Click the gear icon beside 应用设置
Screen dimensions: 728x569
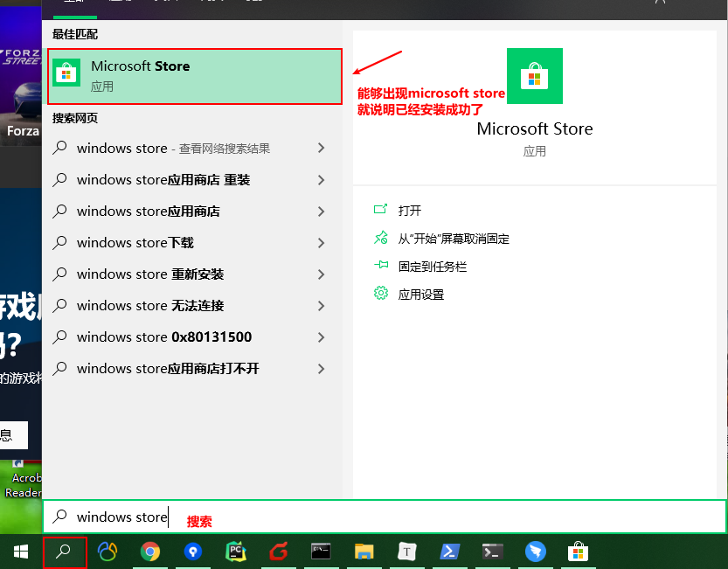381,293
